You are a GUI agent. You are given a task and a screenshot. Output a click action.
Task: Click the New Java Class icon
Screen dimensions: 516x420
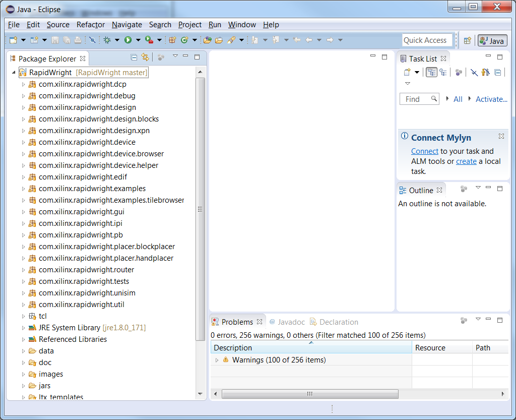click(184, 40)
